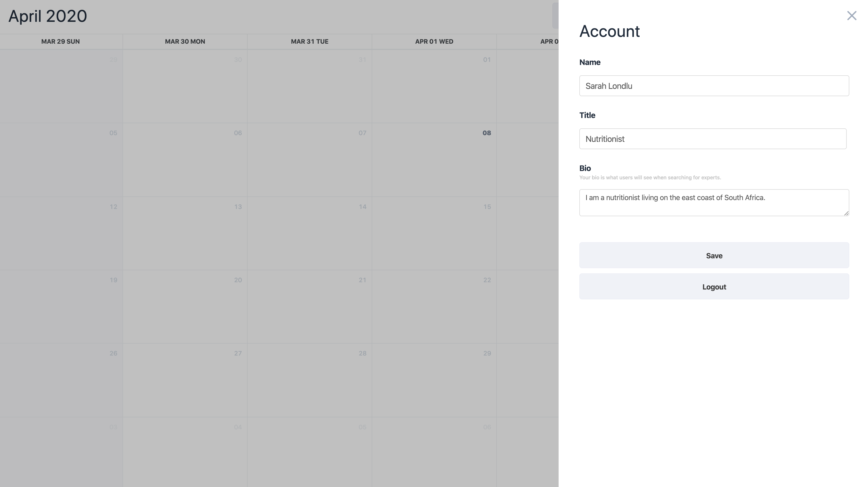Click the partially hidden button behind the panel edge
868x487 pixels.
click(555, 16)
